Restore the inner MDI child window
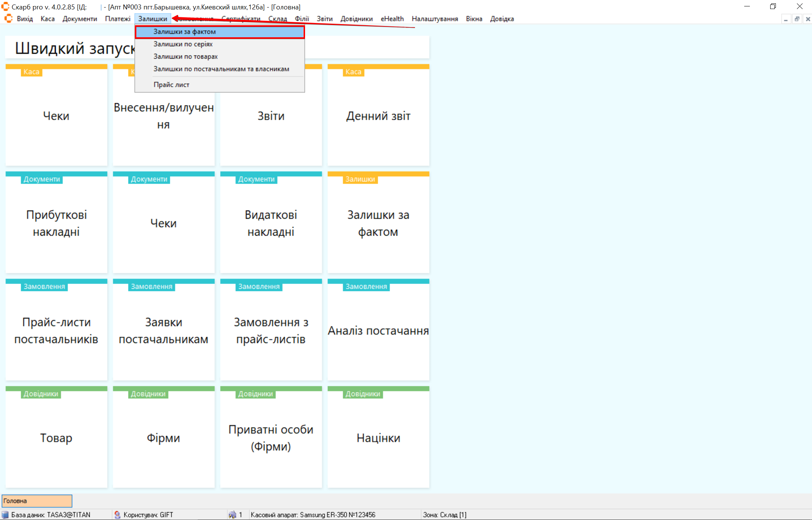 797,19
